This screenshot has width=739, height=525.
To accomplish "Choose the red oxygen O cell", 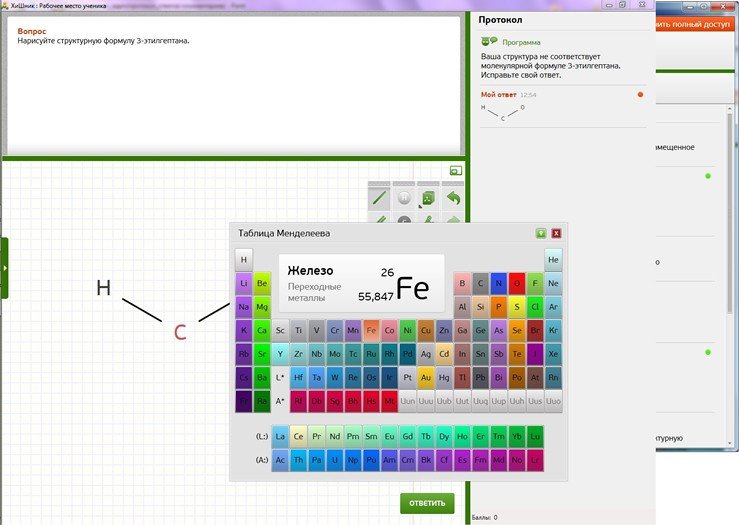I will tap(517, 283).
